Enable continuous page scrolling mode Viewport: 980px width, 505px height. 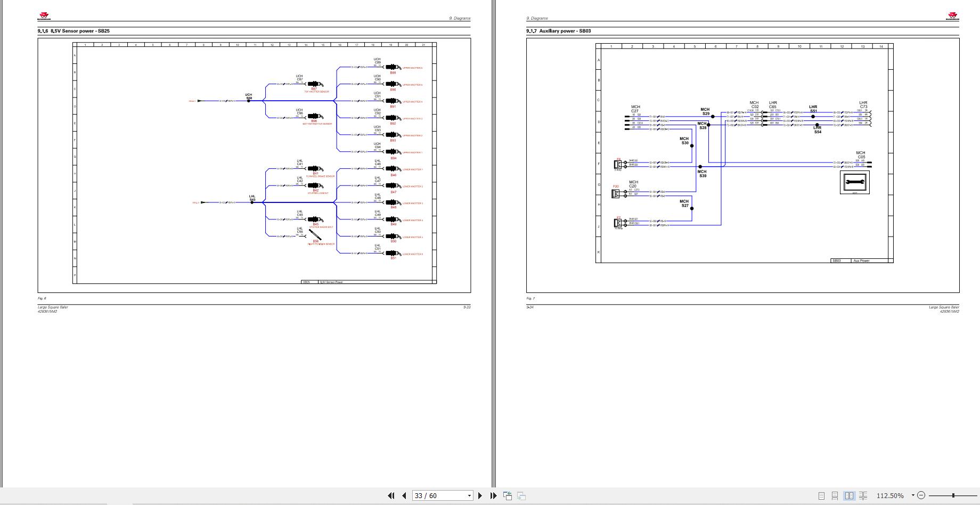click(835, 495)
